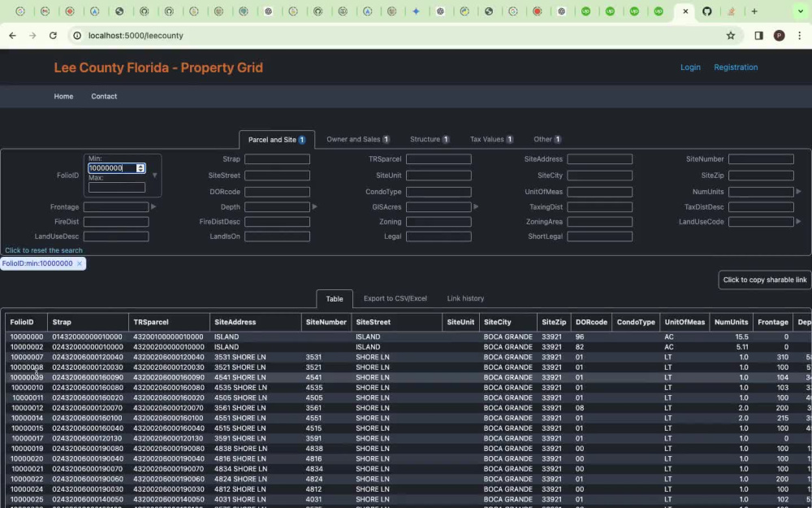Open the Chrome three-dot menu
This screenshot has width=812, height=508.
tap(799, 36)
